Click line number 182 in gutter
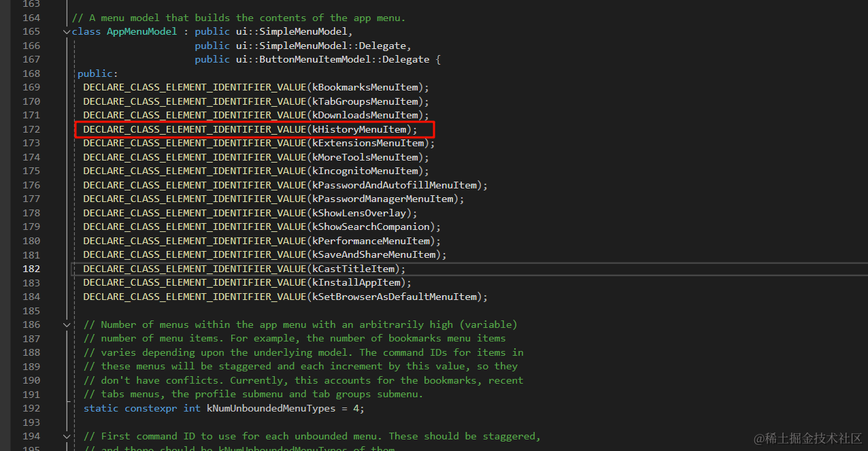This screenshot has height=451, width=868. point(31,269)
